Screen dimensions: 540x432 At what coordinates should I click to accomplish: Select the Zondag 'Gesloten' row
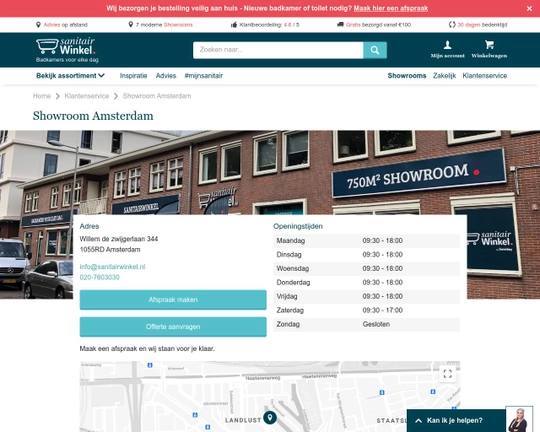pyautogui.click(x=366, y=324)
